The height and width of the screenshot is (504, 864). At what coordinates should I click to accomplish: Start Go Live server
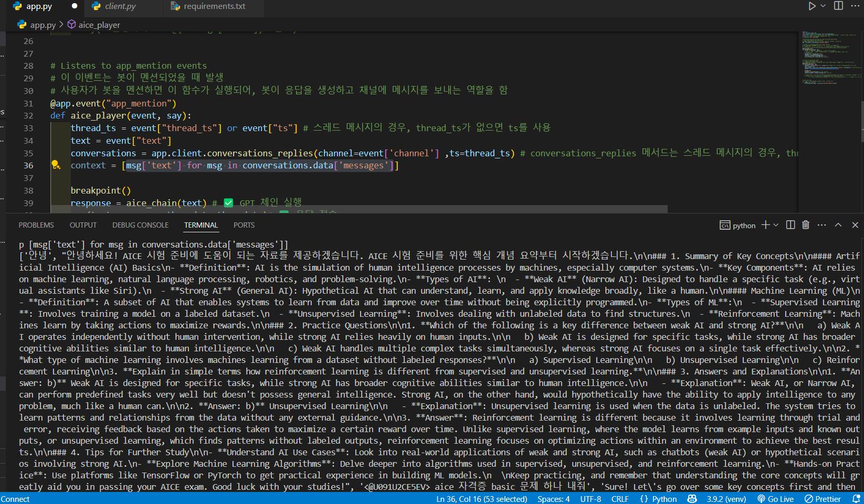[775, 499]
